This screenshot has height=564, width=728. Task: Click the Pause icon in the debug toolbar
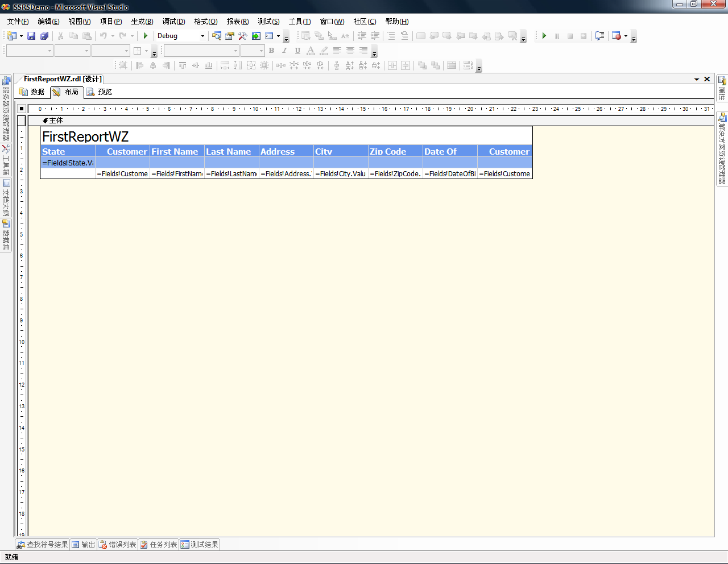point(557,36)
